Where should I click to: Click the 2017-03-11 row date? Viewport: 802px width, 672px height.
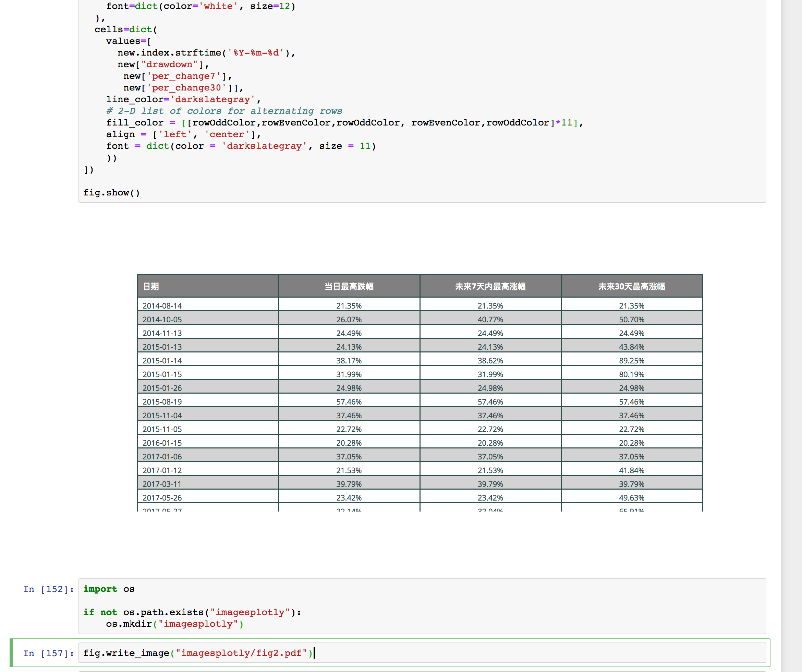pos(162,484)
